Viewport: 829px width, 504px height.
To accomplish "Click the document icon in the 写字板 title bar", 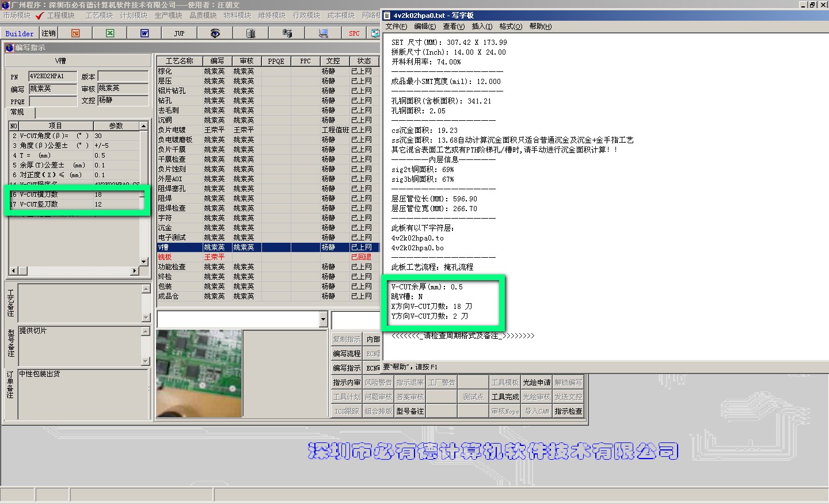I will [387, 16].
